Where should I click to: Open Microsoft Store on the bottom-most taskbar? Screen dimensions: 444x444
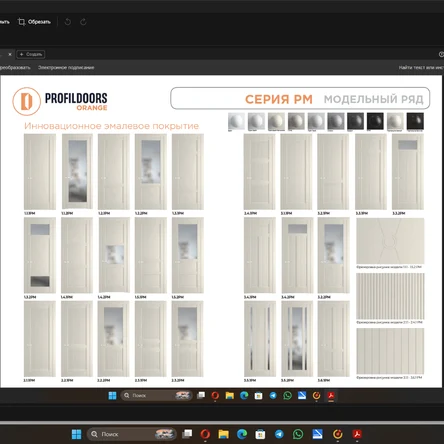coord(260,434)
